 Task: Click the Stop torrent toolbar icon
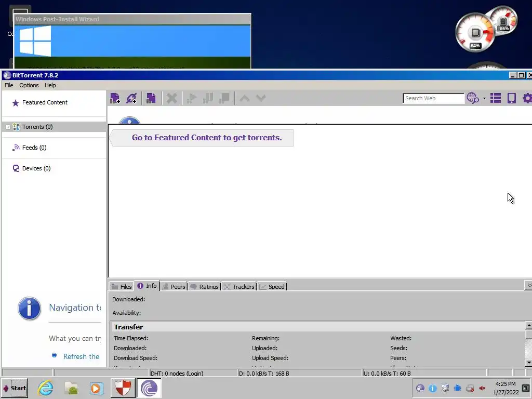224,98
